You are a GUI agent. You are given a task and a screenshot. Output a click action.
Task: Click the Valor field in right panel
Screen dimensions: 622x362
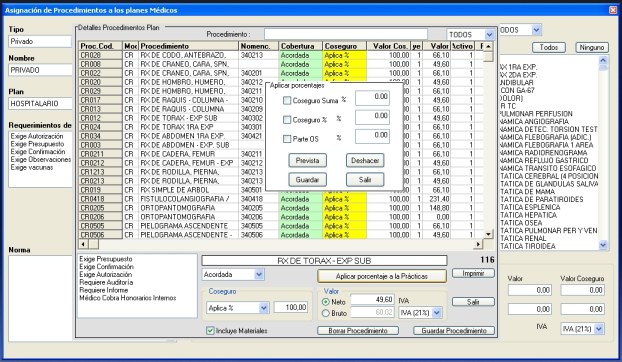point(530,290)
